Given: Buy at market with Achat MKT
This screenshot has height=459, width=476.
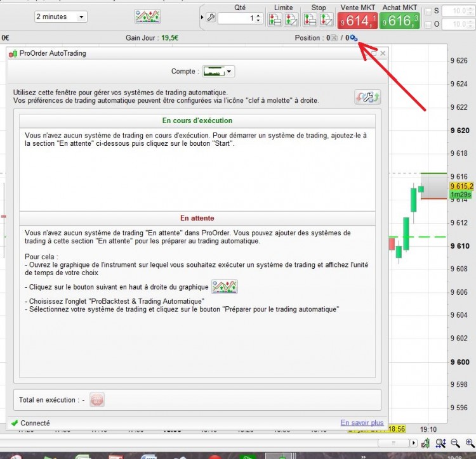Looking at the screenshot, I should [x=399, y=21].
